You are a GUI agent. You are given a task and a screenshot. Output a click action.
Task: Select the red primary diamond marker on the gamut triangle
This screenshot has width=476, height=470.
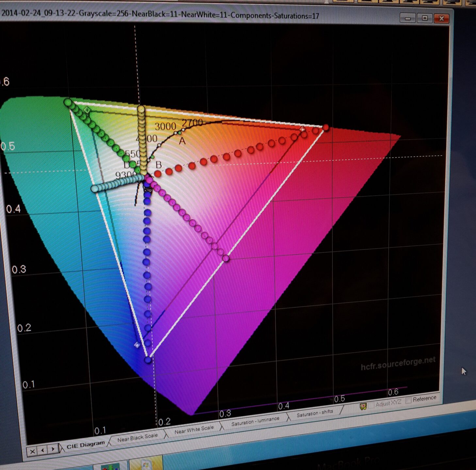pos(302,129)
